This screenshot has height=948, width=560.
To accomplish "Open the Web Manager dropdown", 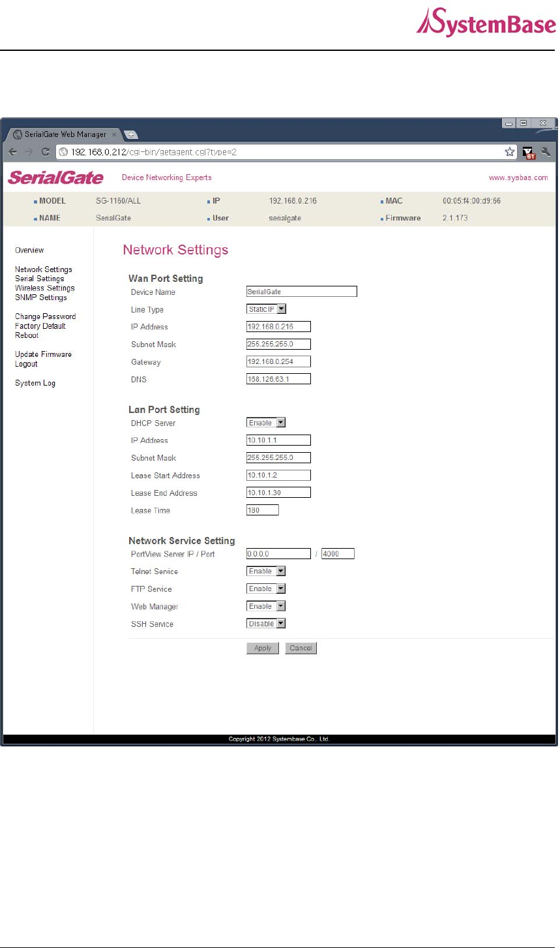I will click(266, 607).
